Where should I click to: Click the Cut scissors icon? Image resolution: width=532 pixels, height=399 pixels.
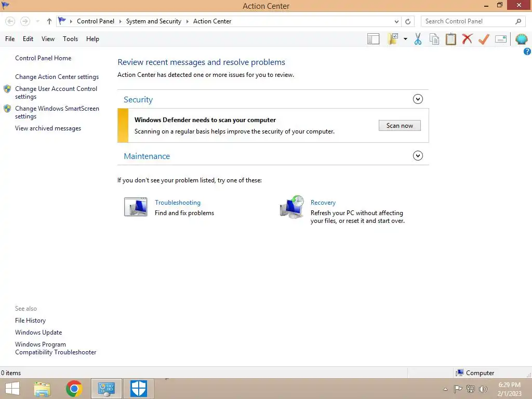[x=418, y=39]
